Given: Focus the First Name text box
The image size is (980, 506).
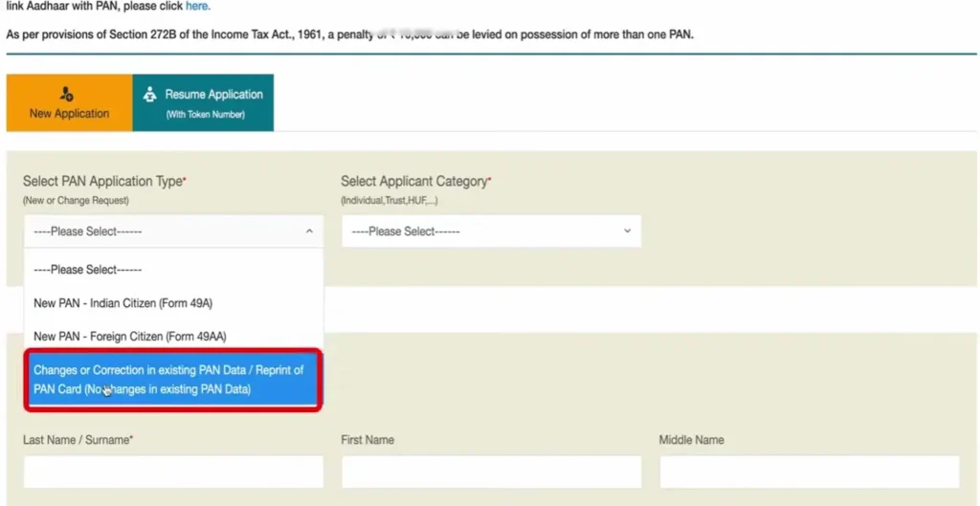Looking at the screenshot, I should (x=490, y=472).
